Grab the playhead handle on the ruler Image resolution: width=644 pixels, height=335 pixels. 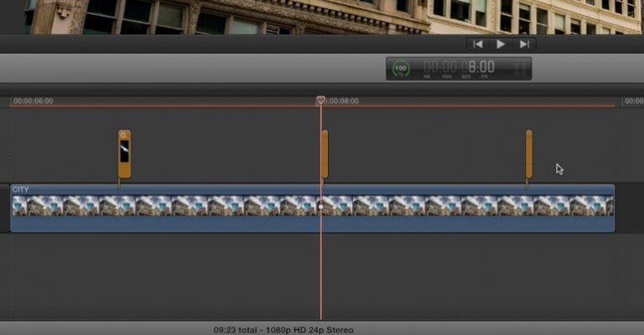pyautogui.click(x=320, y=100)
